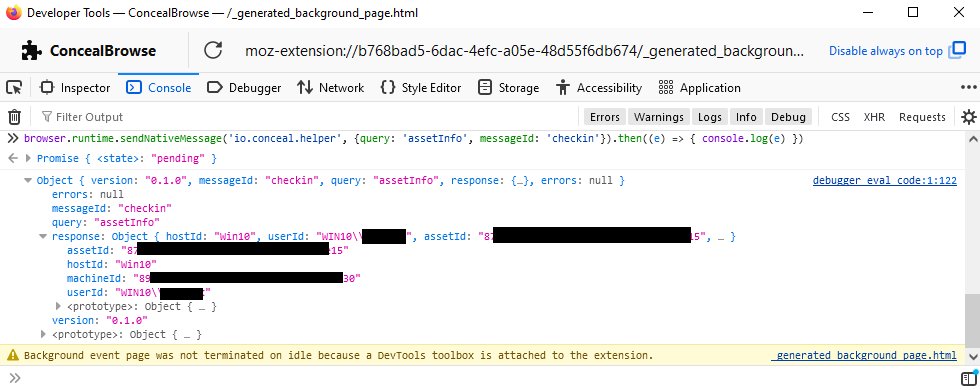Toggle the Warnings filter
This screenshot has height=390, width=980.
[659, 117]
